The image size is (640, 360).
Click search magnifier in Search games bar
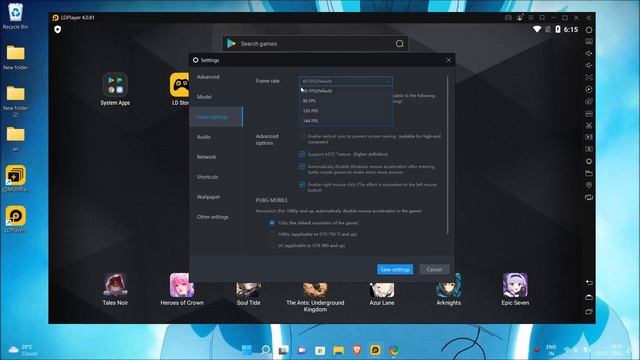(x=400, y=44)
